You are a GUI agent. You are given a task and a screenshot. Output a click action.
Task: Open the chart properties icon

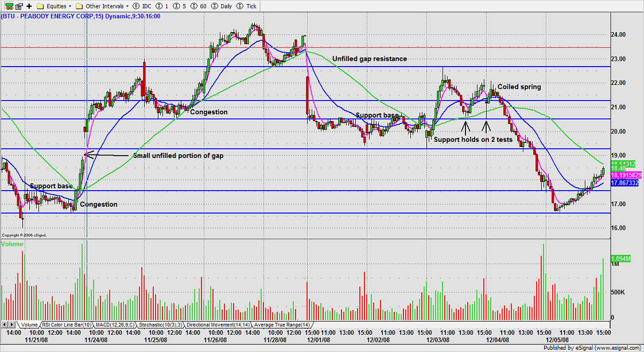[20, 6]
